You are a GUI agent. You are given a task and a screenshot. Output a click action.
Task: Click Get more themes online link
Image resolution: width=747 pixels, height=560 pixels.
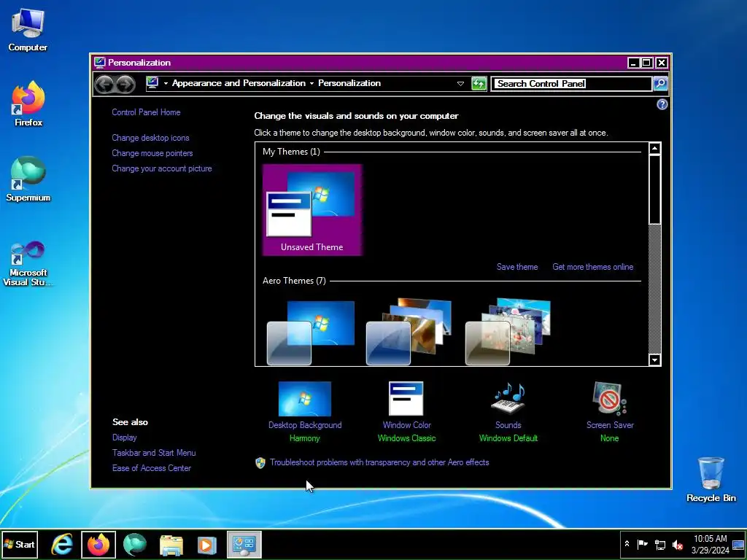593,267
